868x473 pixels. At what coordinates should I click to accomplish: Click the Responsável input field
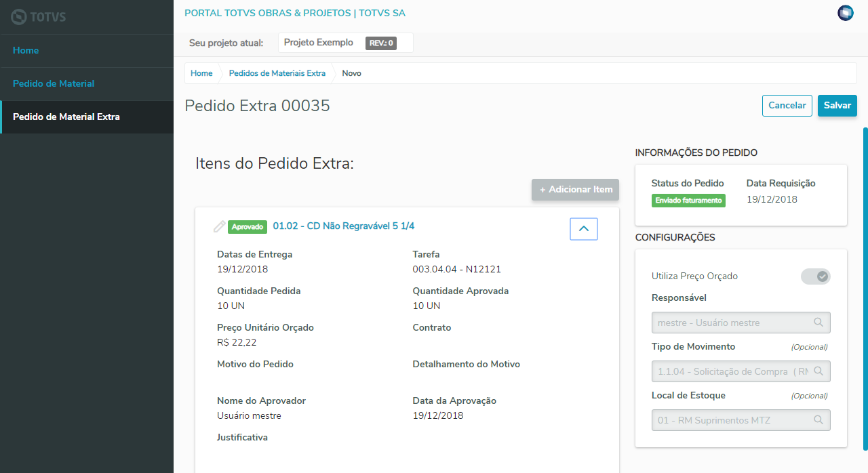pos(741,323)
